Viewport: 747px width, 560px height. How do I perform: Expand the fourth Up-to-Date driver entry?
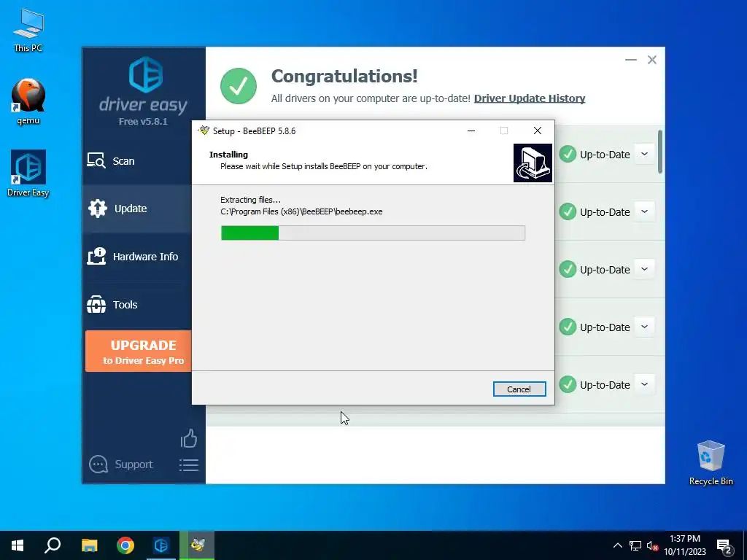tap(645, 327)
